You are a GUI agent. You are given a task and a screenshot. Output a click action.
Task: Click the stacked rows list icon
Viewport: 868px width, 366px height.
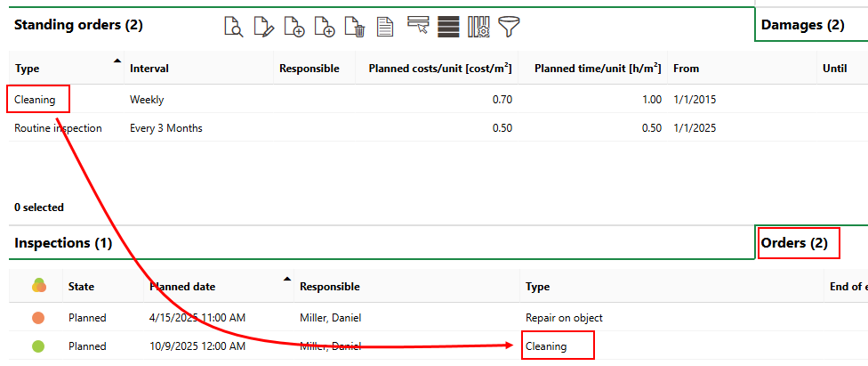(448, 27)
